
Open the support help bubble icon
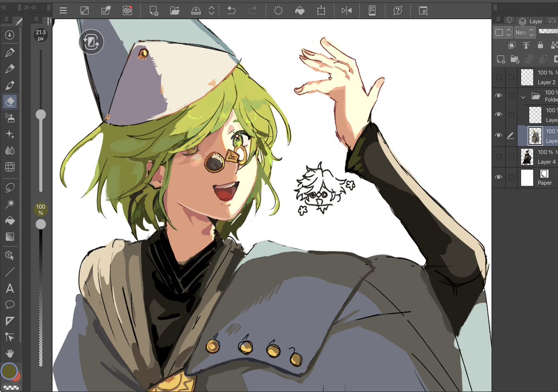pyautogui.click(x=398, y=11)
